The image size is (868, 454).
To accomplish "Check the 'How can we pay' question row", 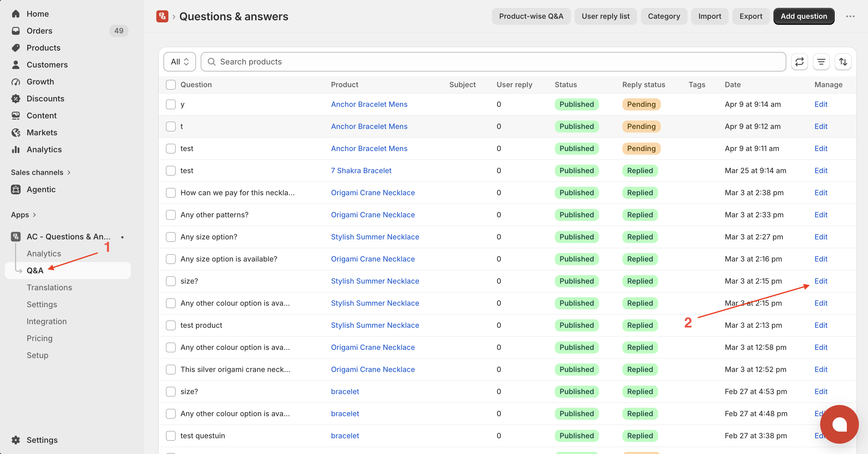I will pyautogui.click(x=171, y=192).
